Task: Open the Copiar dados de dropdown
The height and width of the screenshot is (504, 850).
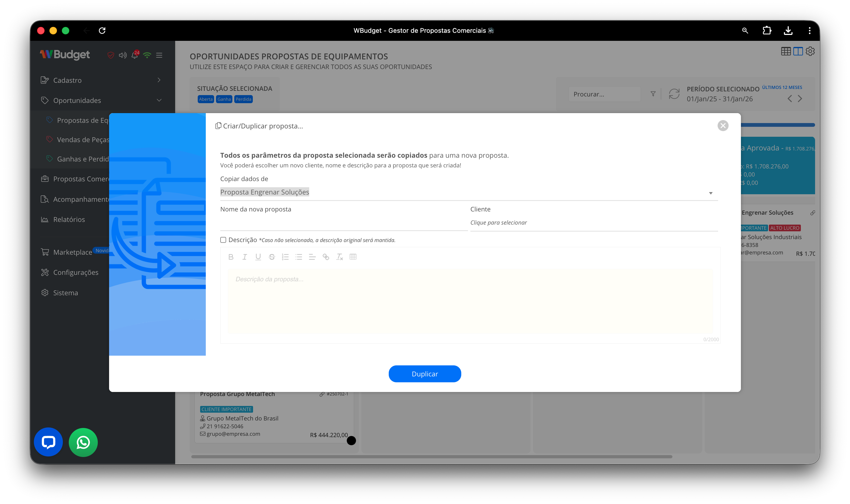Action: (469, 192)
